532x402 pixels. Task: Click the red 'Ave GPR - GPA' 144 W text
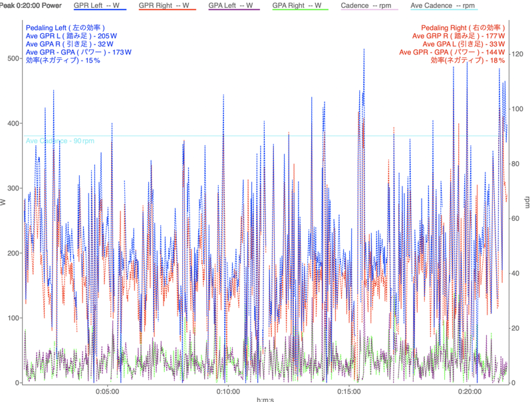point(452,53)
